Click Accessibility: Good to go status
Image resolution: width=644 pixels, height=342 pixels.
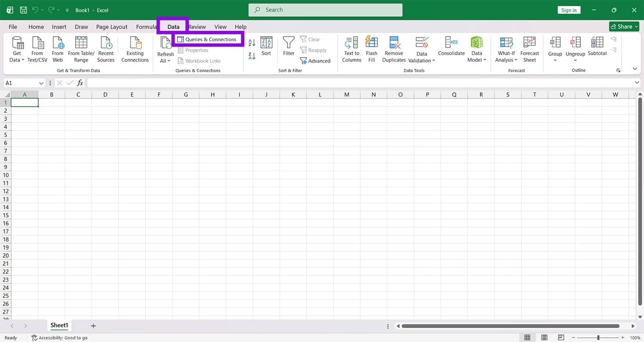coord(59,338)
